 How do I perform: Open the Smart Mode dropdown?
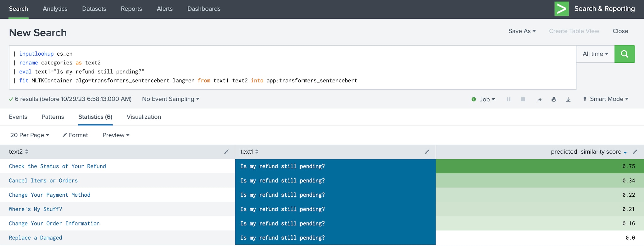606,99
